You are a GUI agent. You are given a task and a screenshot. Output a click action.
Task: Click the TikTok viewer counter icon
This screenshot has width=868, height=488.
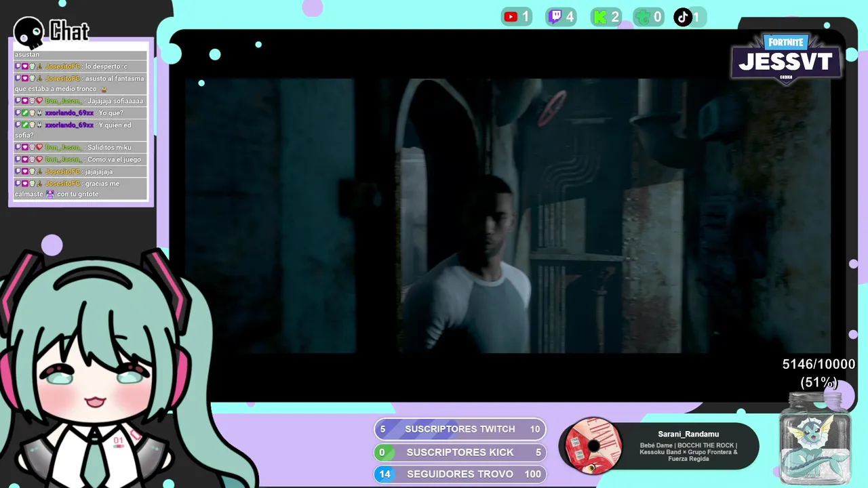[x=683, y=17]
